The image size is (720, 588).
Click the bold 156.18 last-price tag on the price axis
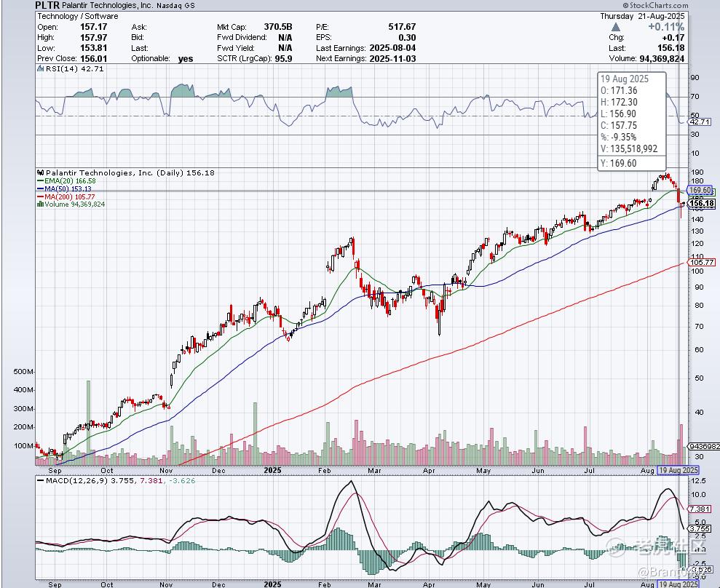pyautogui.click(x=702, y=203)
